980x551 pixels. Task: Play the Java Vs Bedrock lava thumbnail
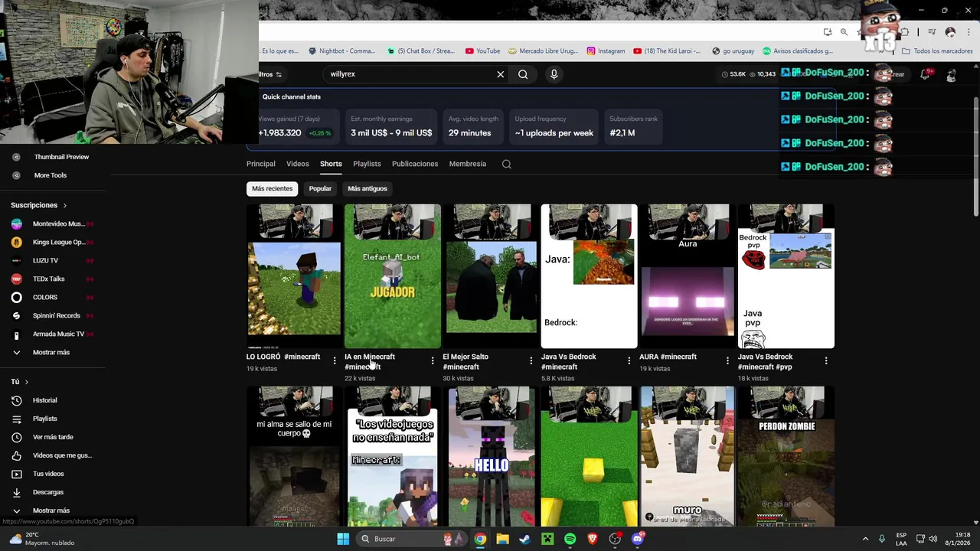tap(589, 276)
